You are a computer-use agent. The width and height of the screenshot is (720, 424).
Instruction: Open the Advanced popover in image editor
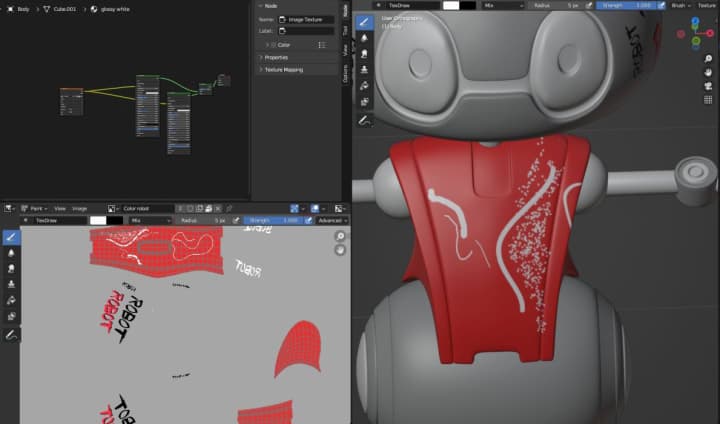(331, 220)
